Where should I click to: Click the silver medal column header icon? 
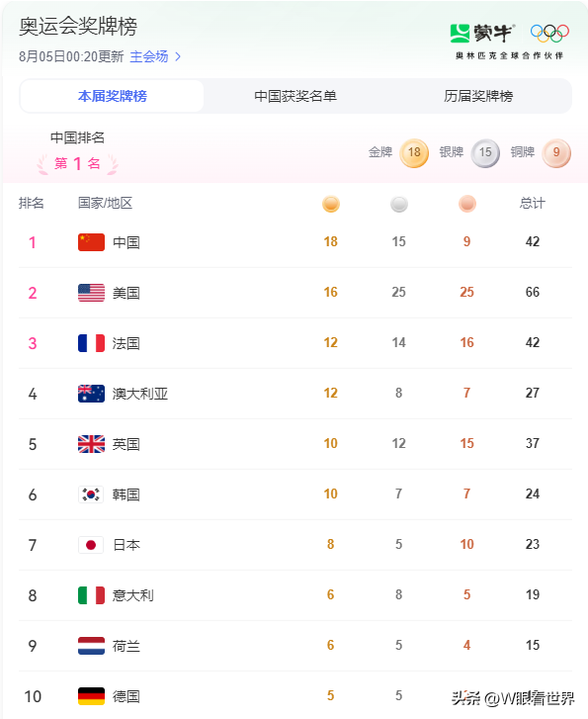click(399, 204)
